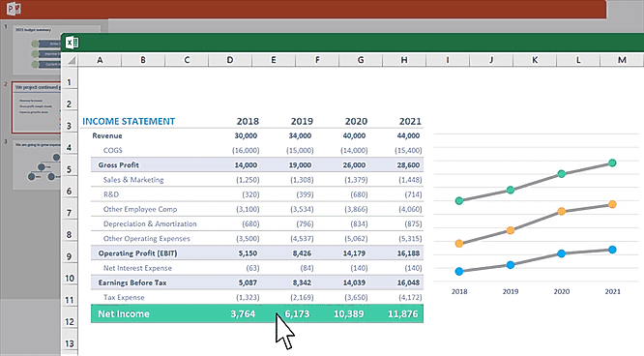Click the 2020 chart axis label
Image resolution: width=644 pixels, height=356 pixels.
point(562,291)
